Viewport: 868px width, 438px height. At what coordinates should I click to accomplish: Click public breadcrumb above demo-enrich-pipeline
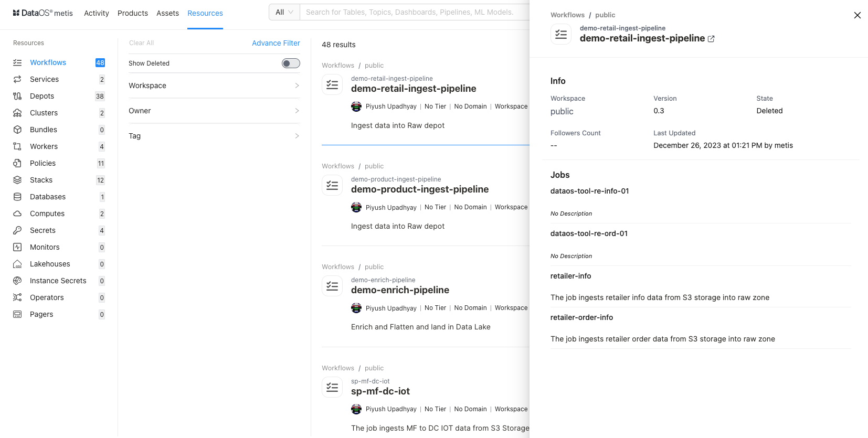click(x=374, y=267)
